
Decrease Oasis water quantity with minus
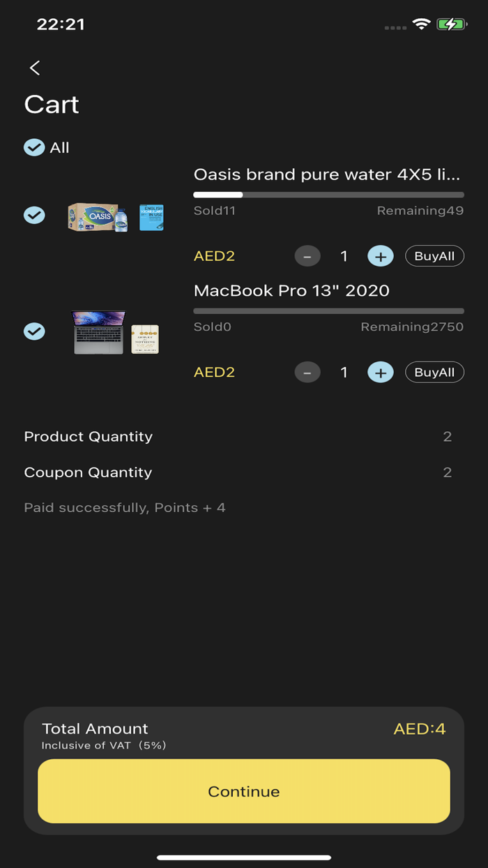pyautogui.click(x=307, y=256)
